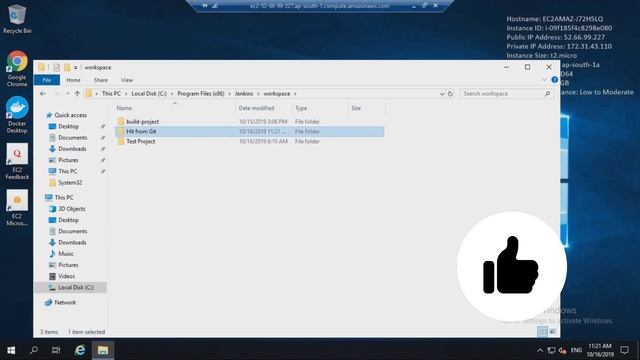Click File Explorer taskbar icon
640x360 pixels.
pos(103,350)
